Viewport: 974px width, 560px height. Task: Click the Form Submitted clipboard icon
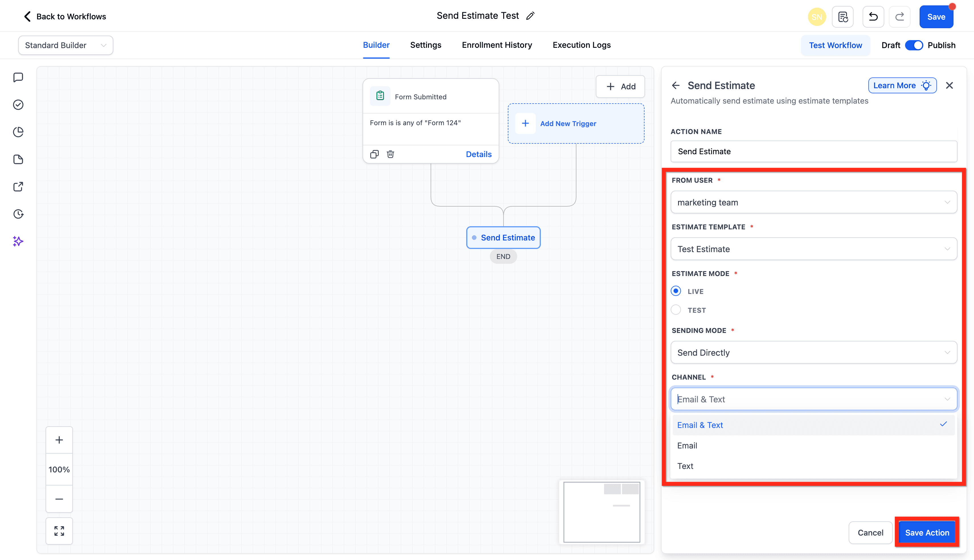click(x=380, y=96)
